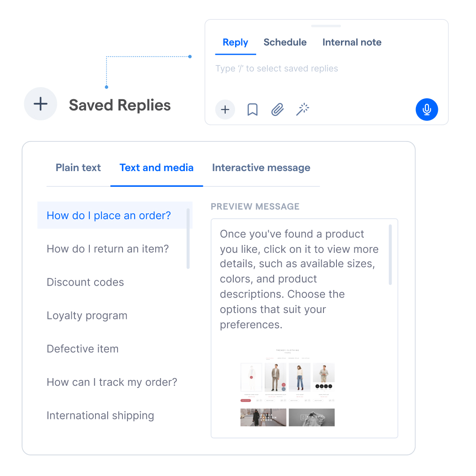
Task: Attach a file with paperclip icon
Action: (x=277, y=110)
